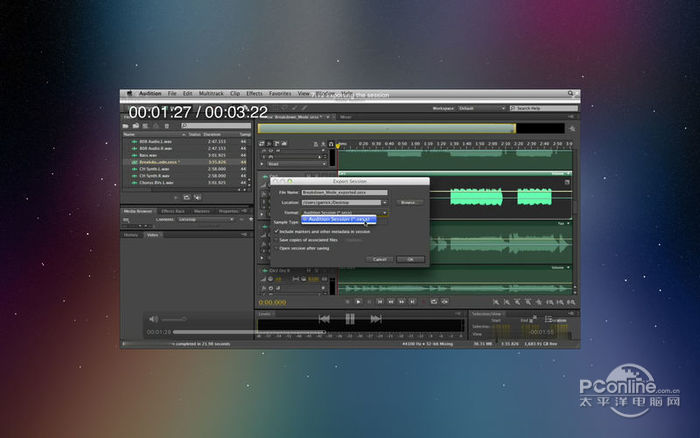Click the trash icon in Files panel toolbar
The image size is (700, 438).
coord(167,126)
